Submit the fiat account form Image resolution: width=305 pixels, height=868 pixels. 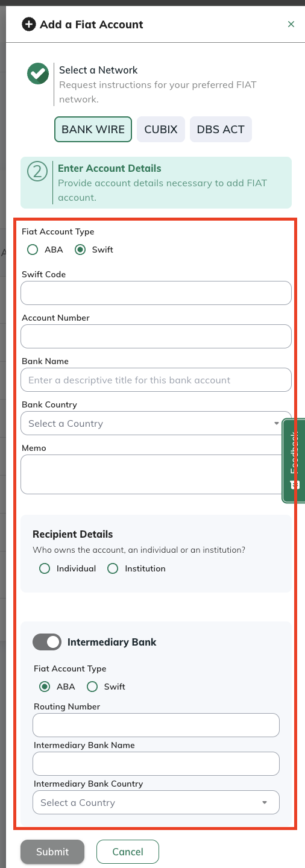(52, 852)
